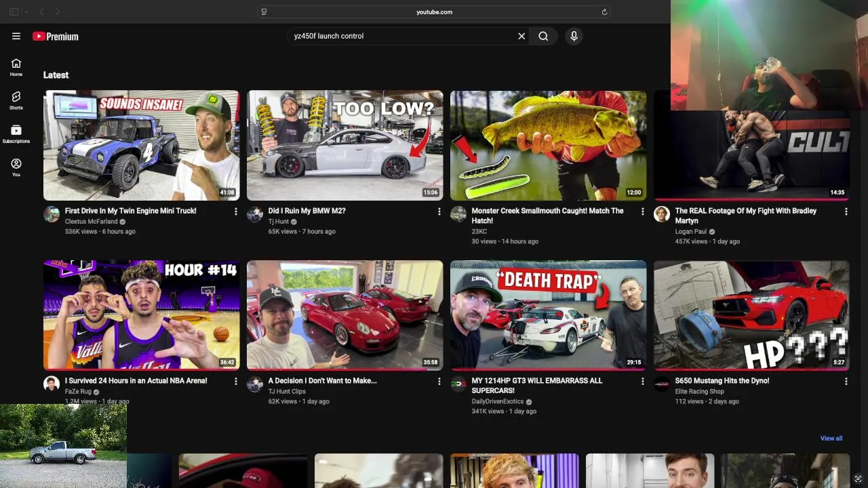This screenshot has width=868, height=488.
Task: Open more options for Monster Creek Smallmouth video
Action: pyautogui.click(x=643, y=211)
